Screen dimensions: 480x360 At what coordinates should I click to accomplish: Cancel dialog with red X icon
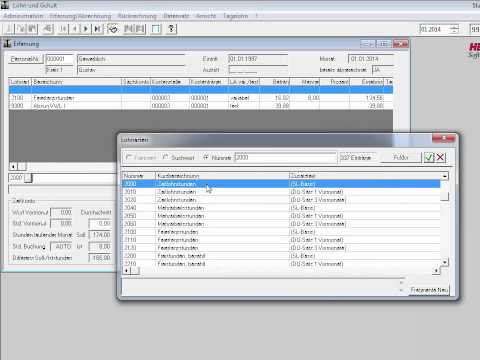coord(440,157)
